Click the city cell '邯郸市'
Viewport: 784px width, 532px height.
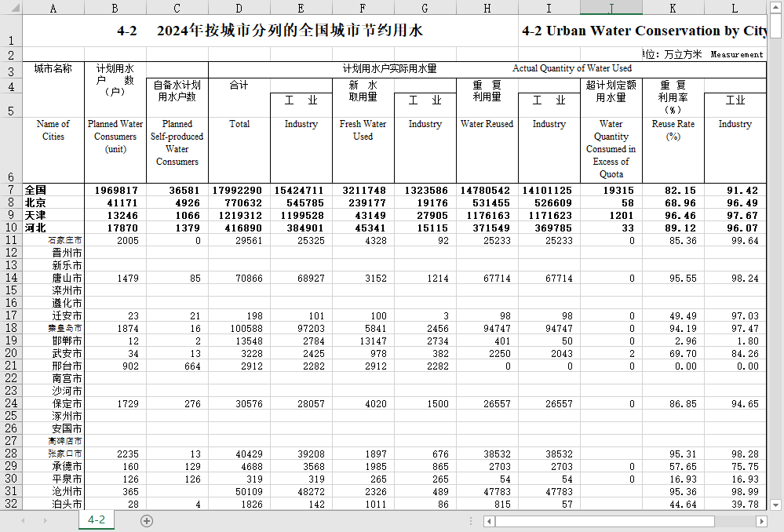coord(53,341)
